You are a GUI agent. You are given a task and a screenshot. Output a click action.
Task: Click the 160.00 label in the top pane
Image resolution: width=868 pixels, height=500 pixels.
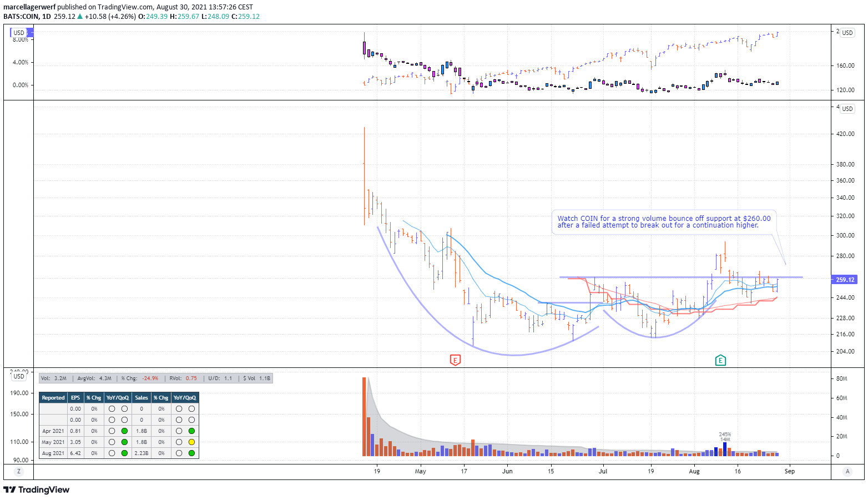845,65
